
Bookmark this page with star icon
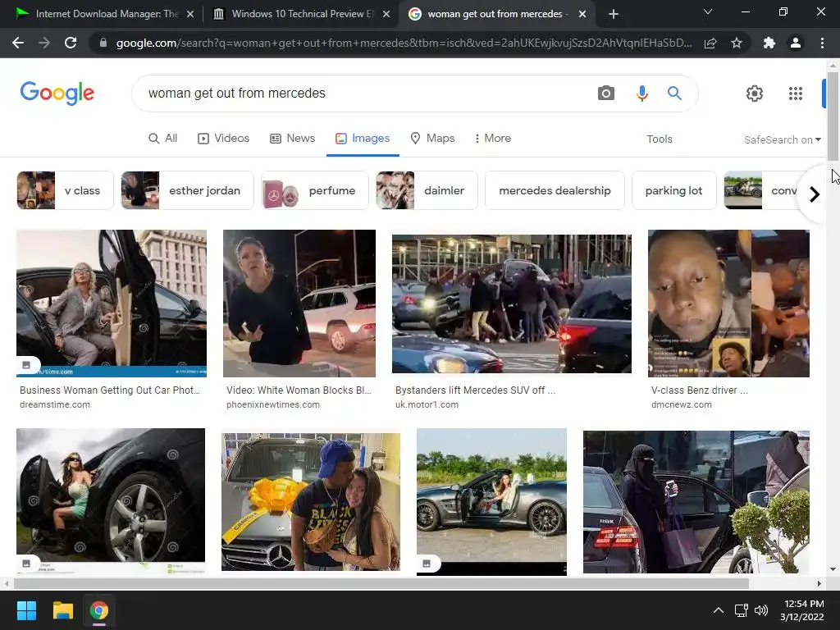point(737,43)
